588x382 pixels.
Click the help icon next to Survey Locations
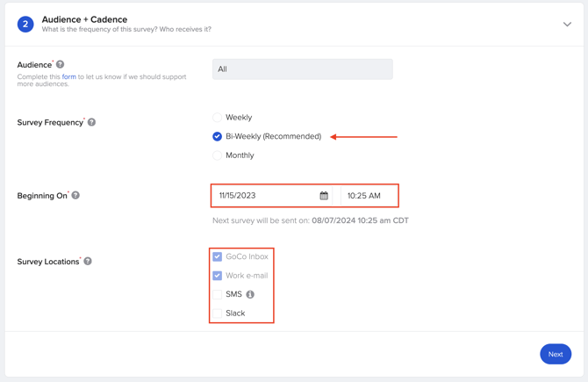[88, 261]
